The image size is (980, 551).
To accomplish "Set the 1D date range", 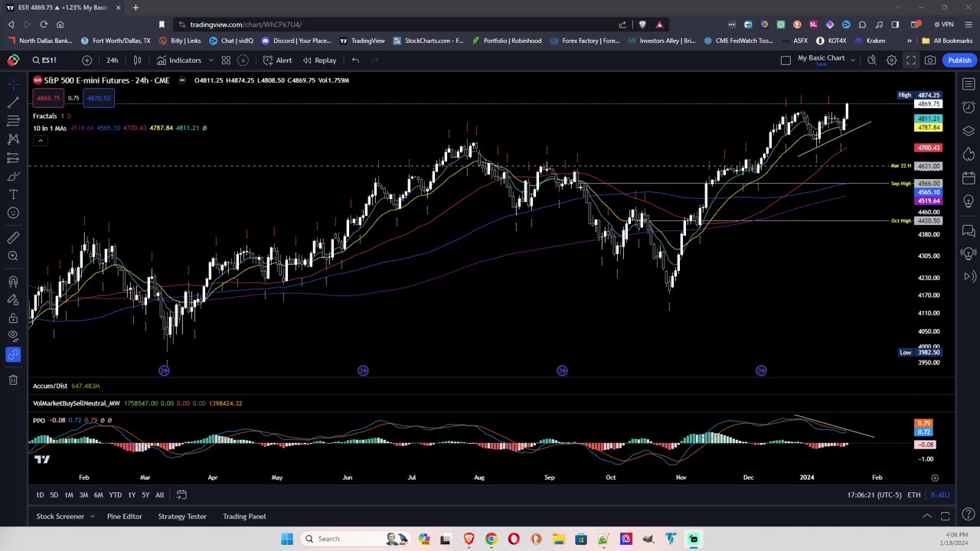I will [x=40, y=495].
